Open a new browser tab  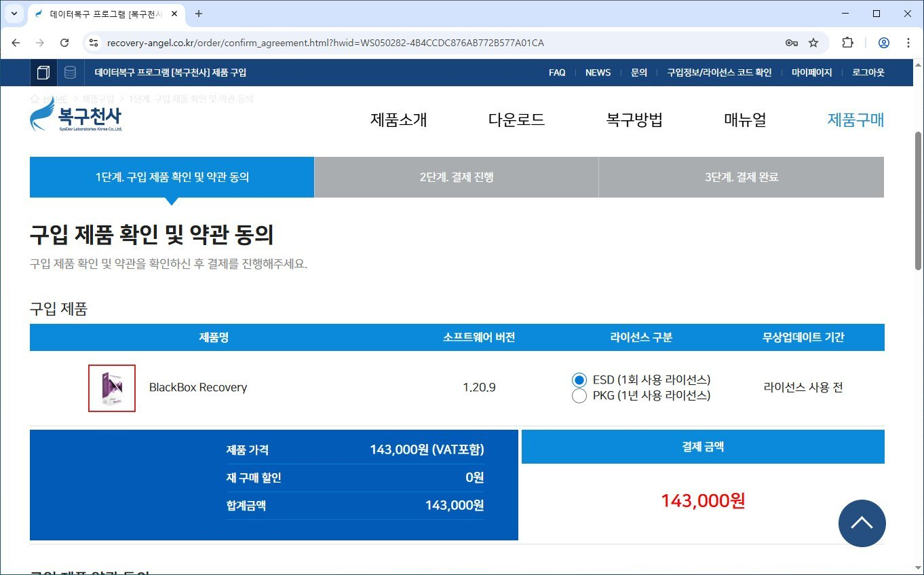[199, 14]
